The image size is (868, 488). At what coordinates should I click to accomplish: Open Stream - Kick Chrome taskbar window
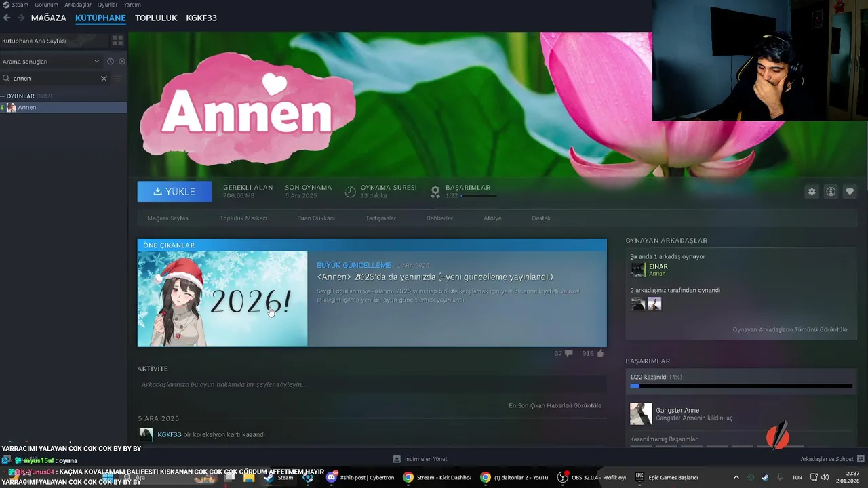coord(437,477)
